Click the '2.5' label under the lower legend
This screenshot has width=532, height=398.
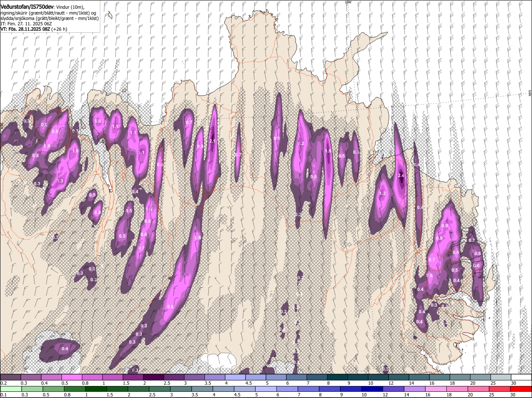[153, 395]
